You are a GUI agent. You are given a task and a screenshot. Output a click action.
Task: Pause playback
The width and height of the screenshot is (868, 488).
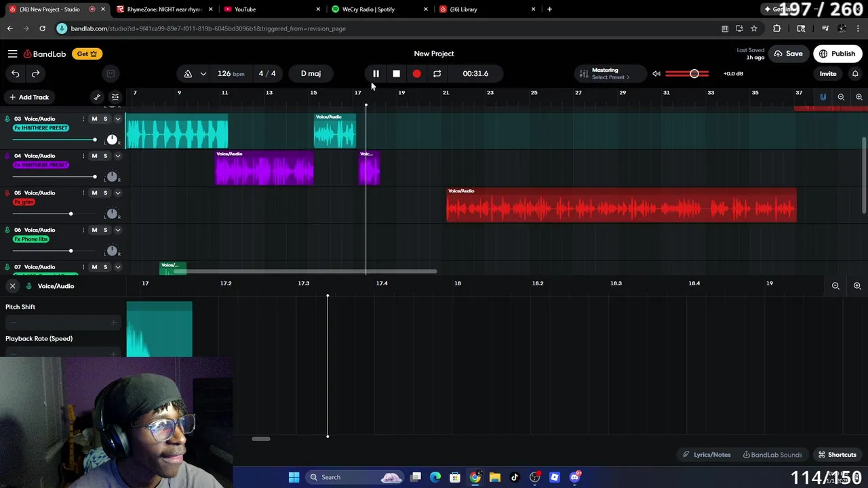376,73
